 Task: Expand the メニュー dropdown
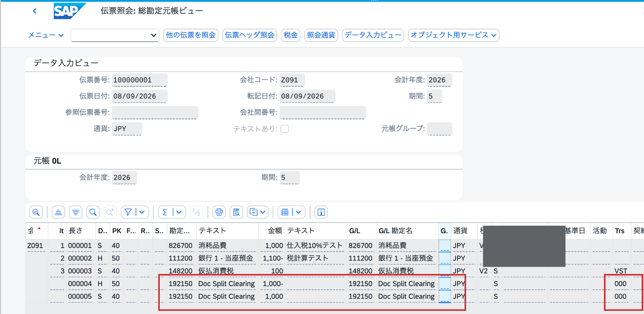[46, 35]
